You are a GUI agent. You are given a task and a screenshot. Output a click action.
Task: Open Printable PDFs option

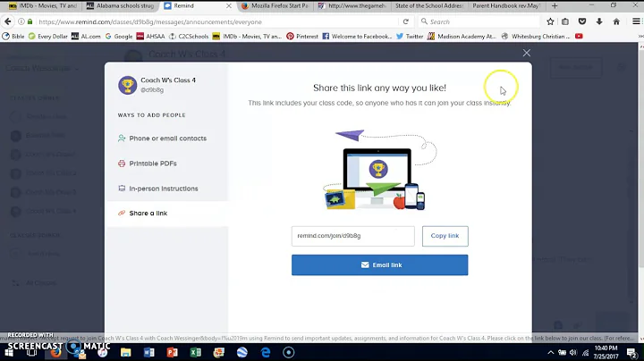[x=148, y=164]
